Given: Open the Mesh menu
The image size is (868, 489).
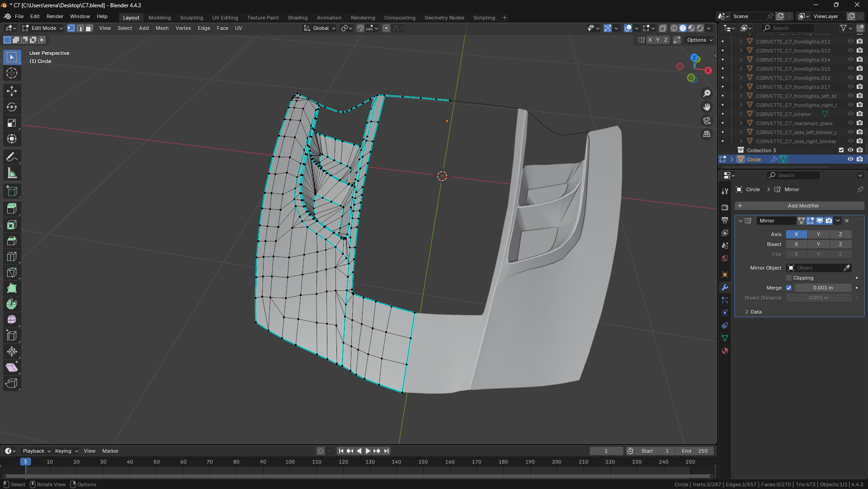Looking at the screenshot, I should point(162,28).
